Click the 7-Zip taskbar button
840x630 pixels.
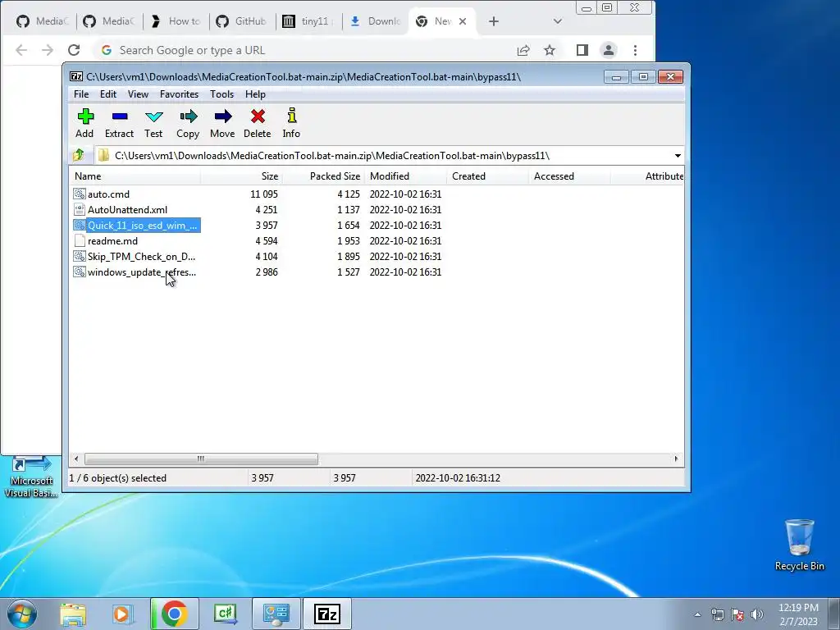pos(327,614)
